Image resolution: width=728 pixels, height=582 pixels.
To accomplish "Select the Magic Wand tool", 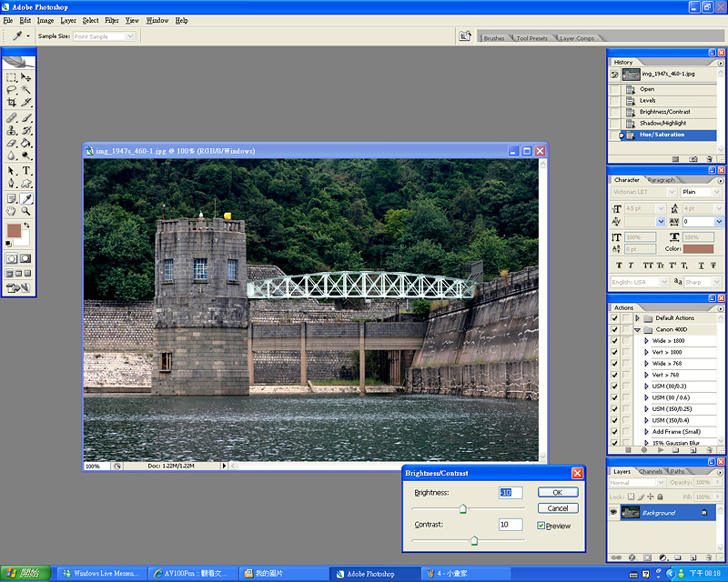I will click(26, 90).
